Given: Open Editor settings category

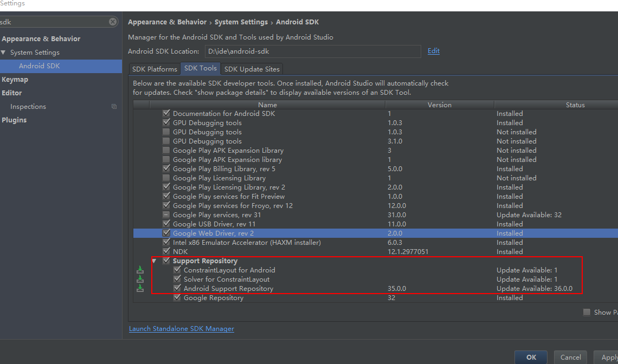Looking at the screenshot, I should tap(12, 93).
